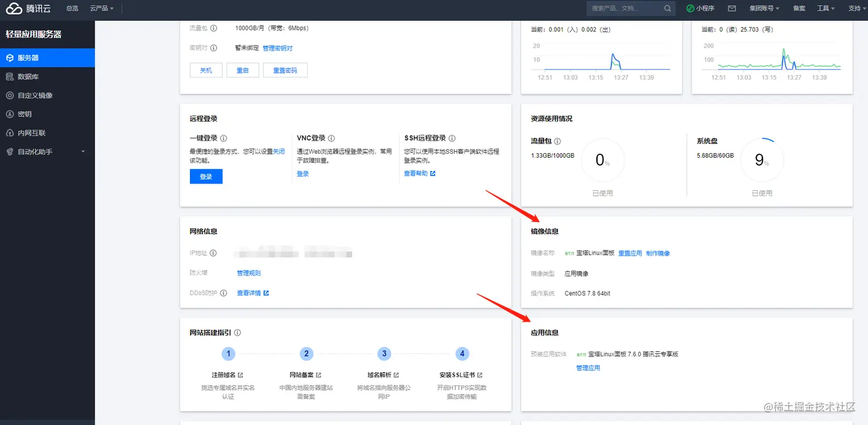Viewport: 868px width, 425px height.
Task: Click the 自动化助手 sidebar icon
Action: 10,151
